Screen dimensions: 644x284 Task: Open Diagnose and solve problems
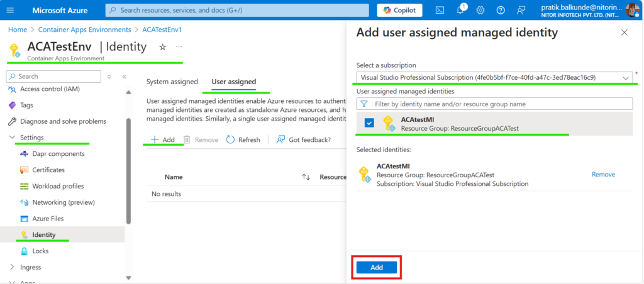(x=62, y=121)
